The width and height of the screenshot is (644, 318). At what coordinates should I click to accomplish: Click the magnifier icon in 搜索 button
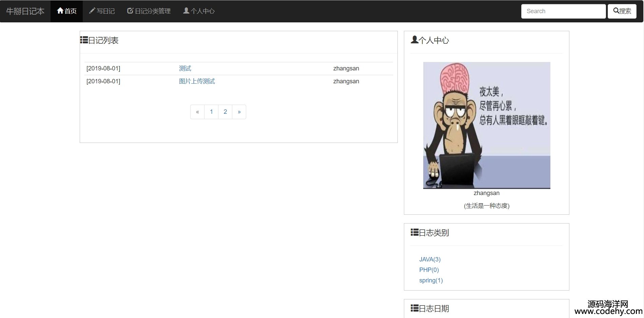616,11
